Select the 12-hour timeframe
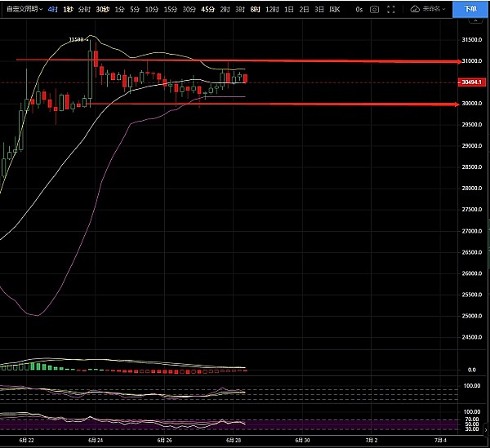Viewport: 490px width, 448px height. (270, 9)
